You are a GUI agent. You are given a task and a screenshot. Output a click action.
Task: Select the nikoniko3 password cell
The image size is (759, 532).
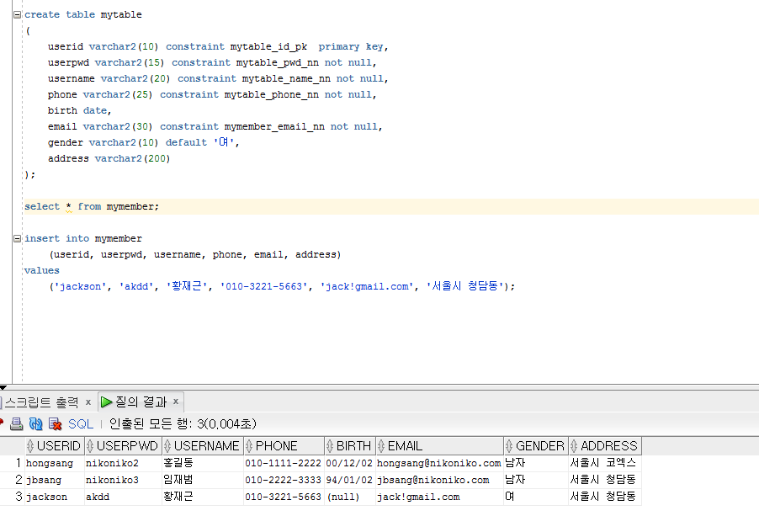(x=124, y=480)
